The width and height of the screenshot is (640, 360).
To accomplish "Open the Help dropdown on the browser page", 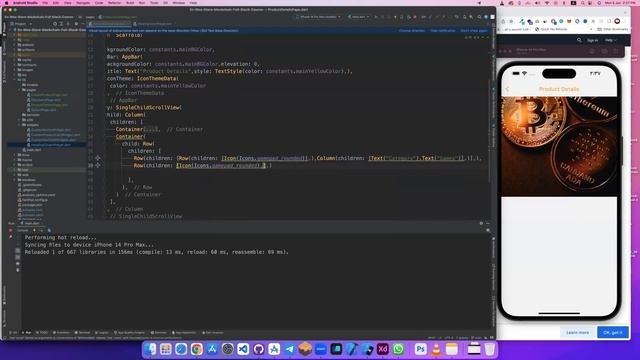I will click(x=610, y=40).
